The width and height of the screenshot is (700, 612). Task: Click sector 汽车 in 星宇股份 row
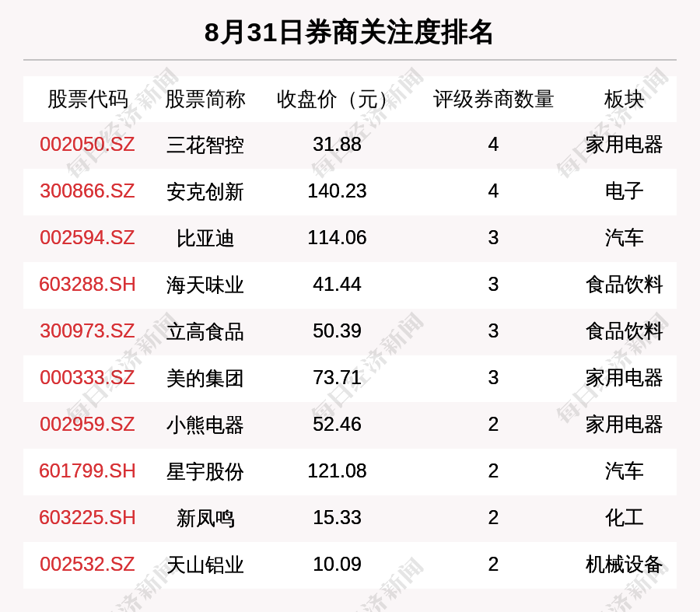pos(624,471)
